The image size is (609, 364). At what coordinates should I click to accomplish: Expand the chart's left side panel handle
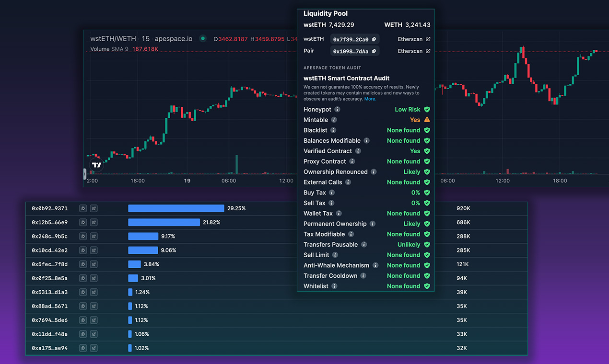point(85,174)
